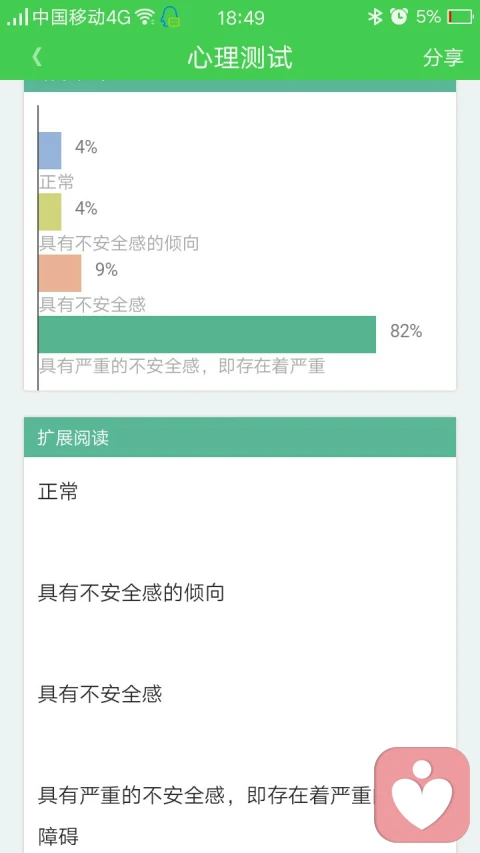Tap the back arrow in header
The image size is (480, 853).
point(37,57)
